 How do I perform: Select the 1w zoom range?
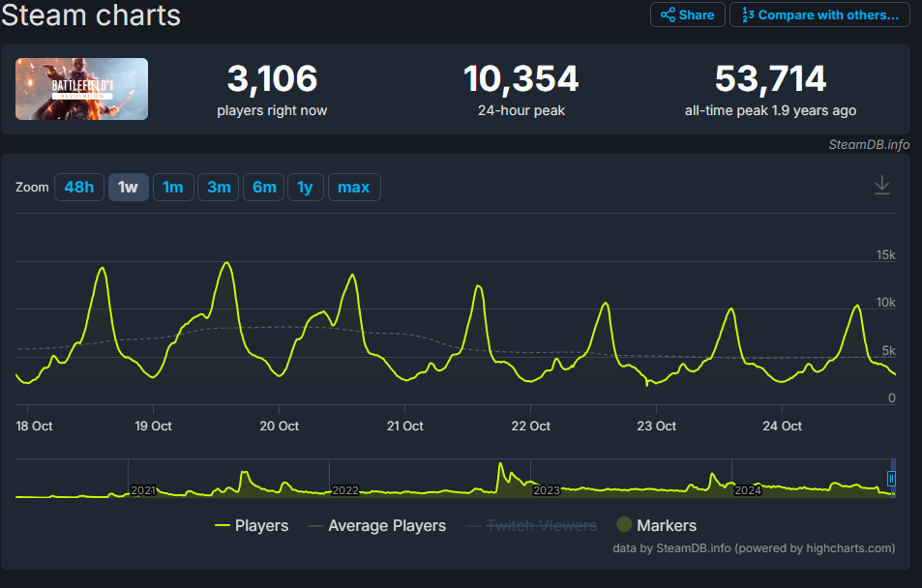[128, 187]
